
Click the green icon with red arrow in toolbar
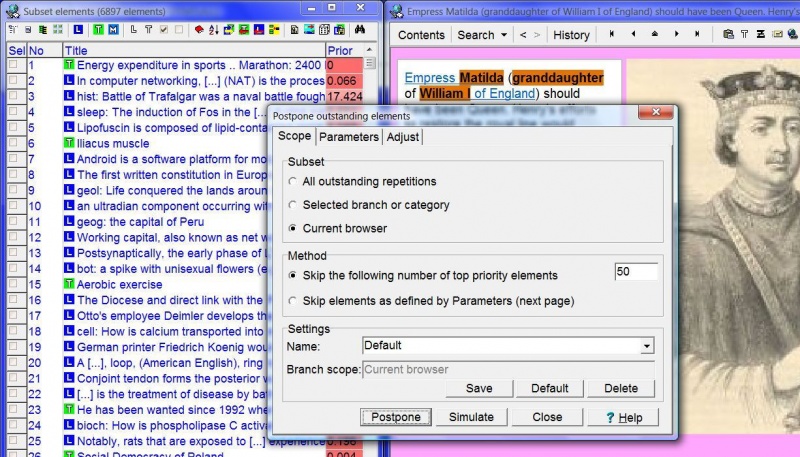pyautogui.click(x=244, y=30)
